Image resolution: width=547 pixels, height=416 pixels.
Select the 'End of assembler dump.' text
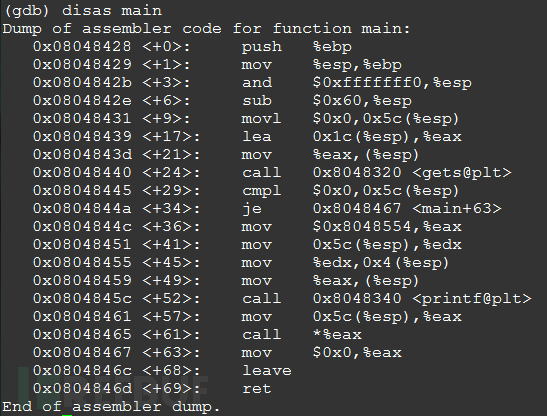111,407
